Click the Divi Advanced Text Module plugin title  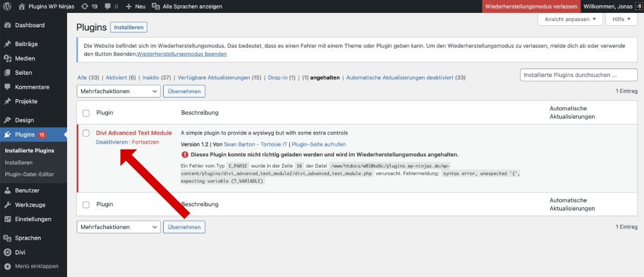pyautogui.click(x=134, y=133)
